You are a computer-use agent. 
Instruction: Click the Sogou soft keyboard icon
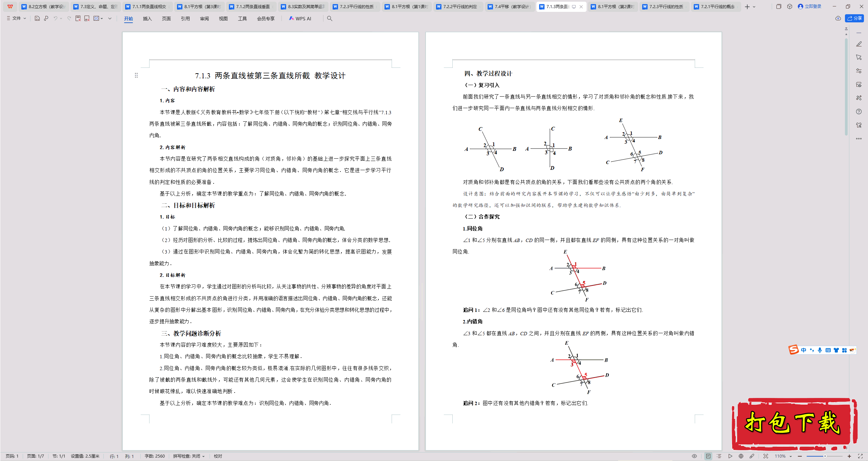tap(828, 350)
